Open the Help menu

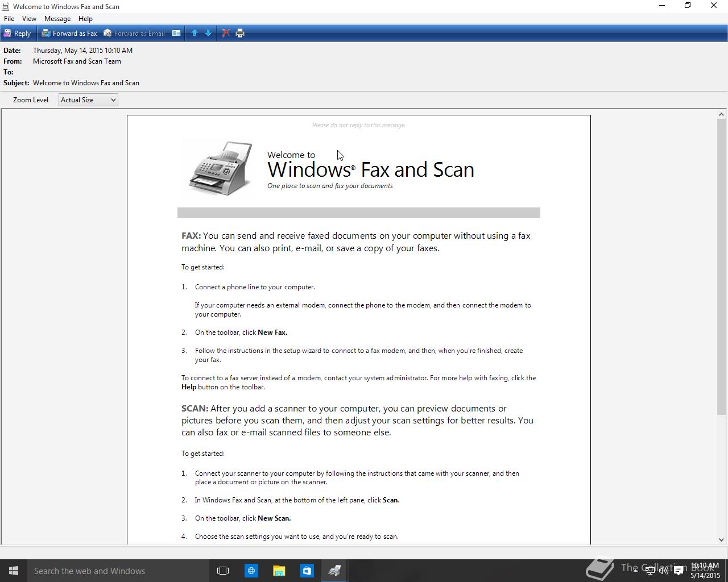85,19
